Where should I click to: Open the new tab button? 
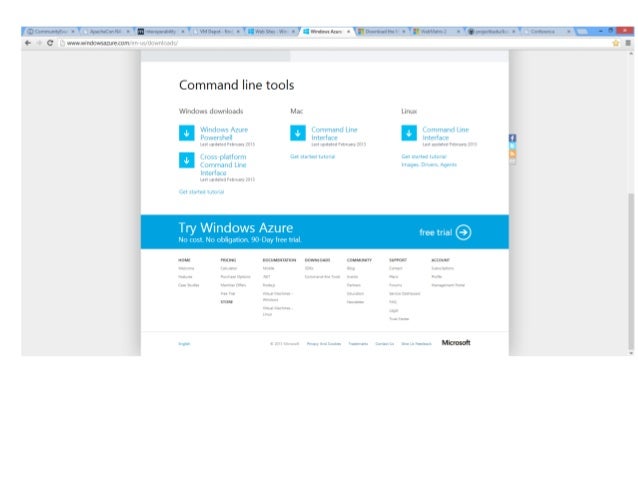coord(582,31)
